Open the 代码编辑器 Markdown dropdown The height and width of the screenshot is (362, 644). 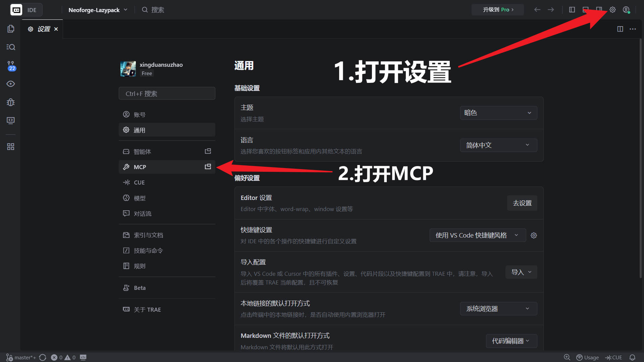point(512,341)
